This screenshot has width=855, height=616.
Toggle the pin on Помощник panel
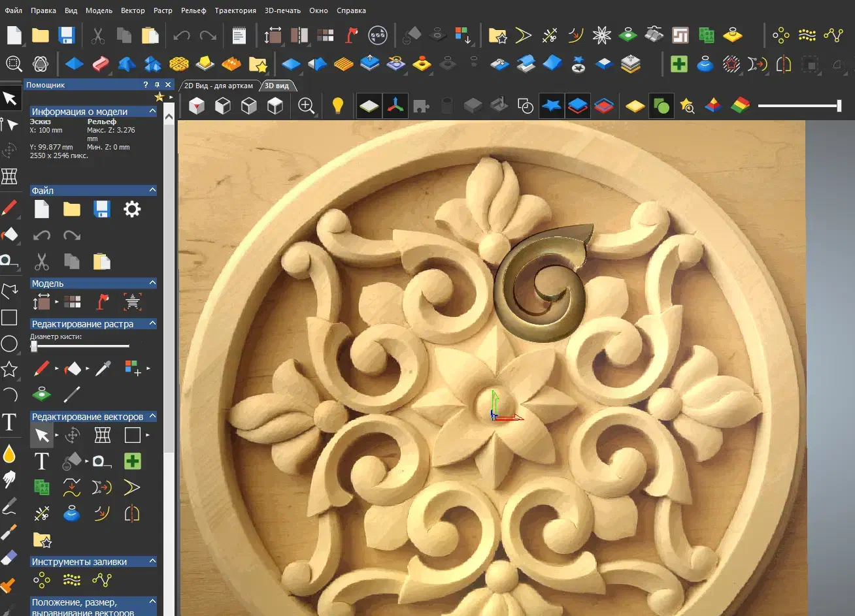click(157, 85)
